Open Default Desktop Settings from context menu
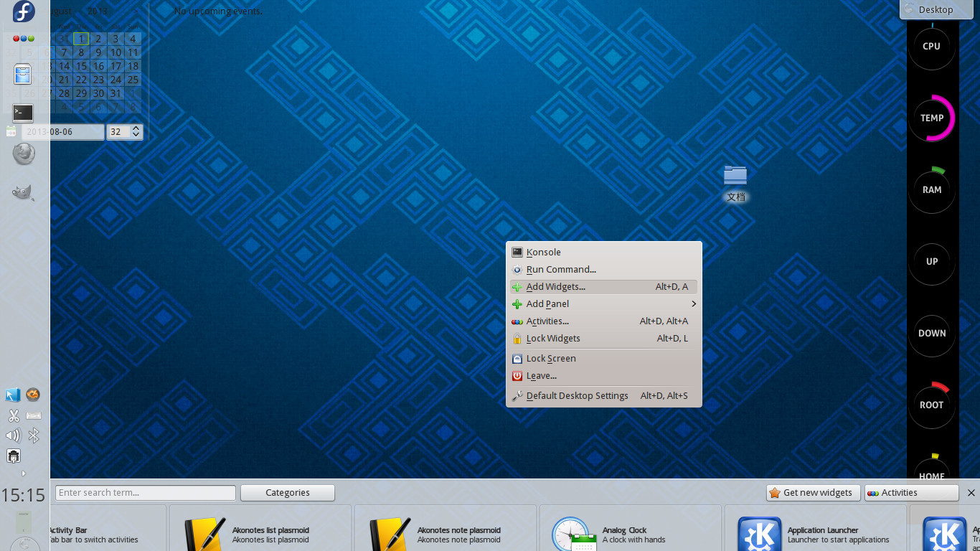 603,395
